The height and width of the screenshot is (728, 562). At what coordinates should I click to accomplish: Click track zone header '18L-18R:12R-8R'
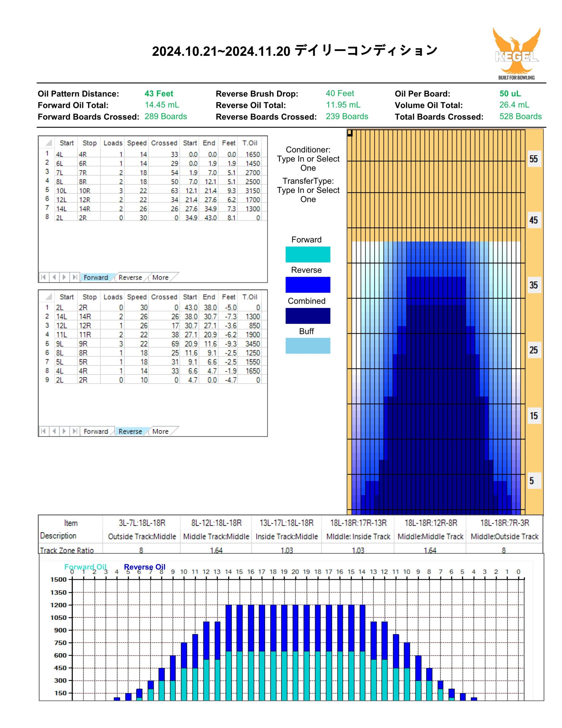[x=431, y=523]
